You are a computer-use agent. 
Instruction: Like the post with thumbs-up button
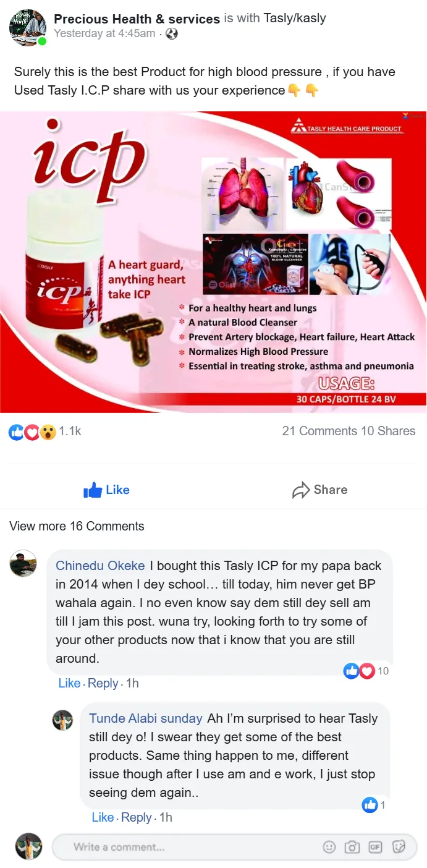click(x=106, y=490)
